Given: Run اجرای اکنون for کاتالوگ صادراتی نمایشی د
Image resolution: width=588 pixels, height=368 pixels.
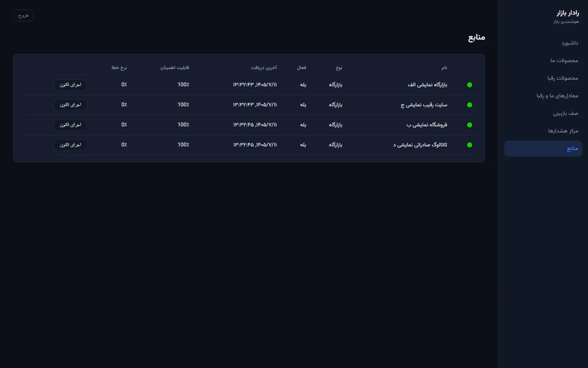Looking at the screenshot, I should click(70, 145).
